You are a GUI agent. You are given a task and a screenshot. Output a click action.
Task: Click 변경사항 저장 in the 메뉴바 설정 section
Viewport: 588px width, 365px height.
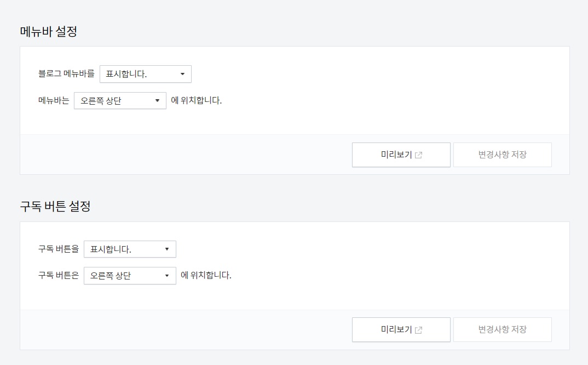tap(503, 155)
